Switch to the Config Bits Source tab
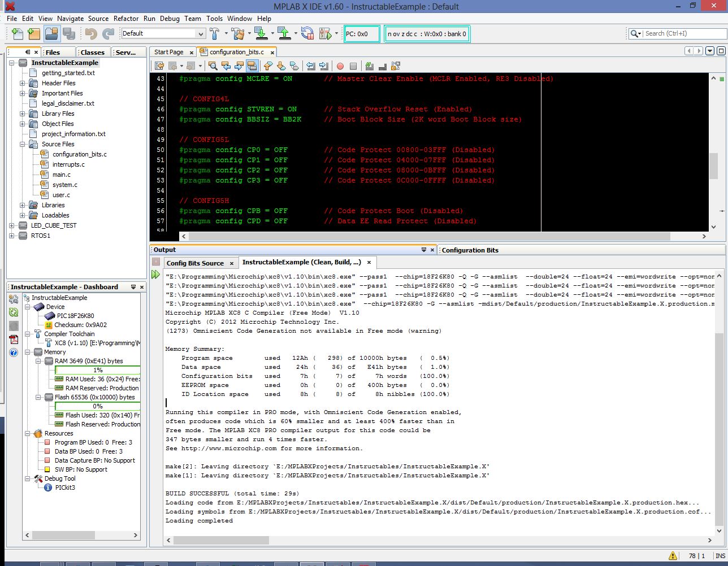The height and width of the screenshot is (566, 728). pyautogui.click(x=196, y=263)
